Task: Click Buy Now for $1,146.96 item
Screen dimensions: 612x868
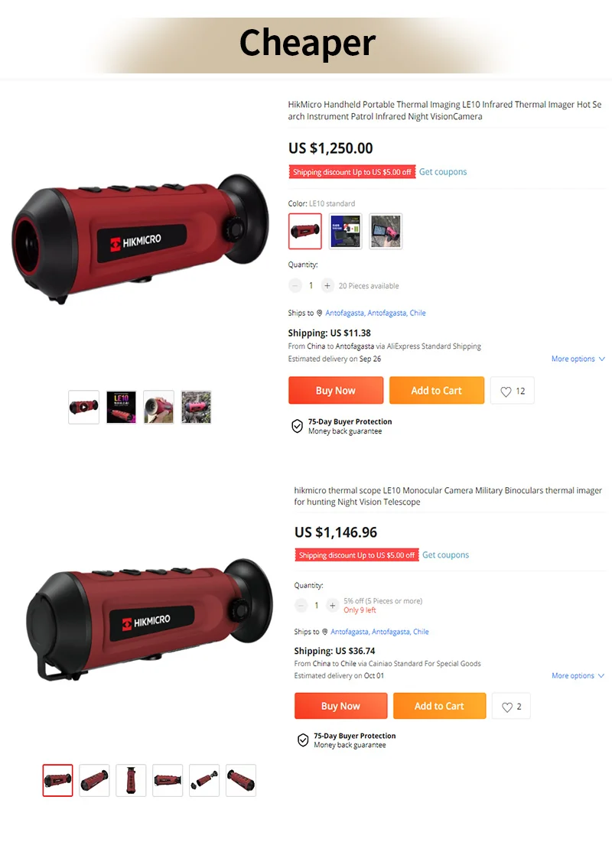Action: pos(340,707)
